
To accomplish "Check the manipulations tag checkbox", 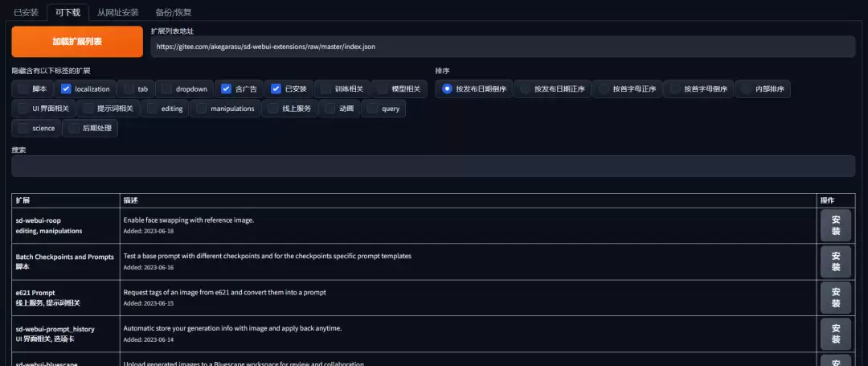I will (x=202, y=109).
